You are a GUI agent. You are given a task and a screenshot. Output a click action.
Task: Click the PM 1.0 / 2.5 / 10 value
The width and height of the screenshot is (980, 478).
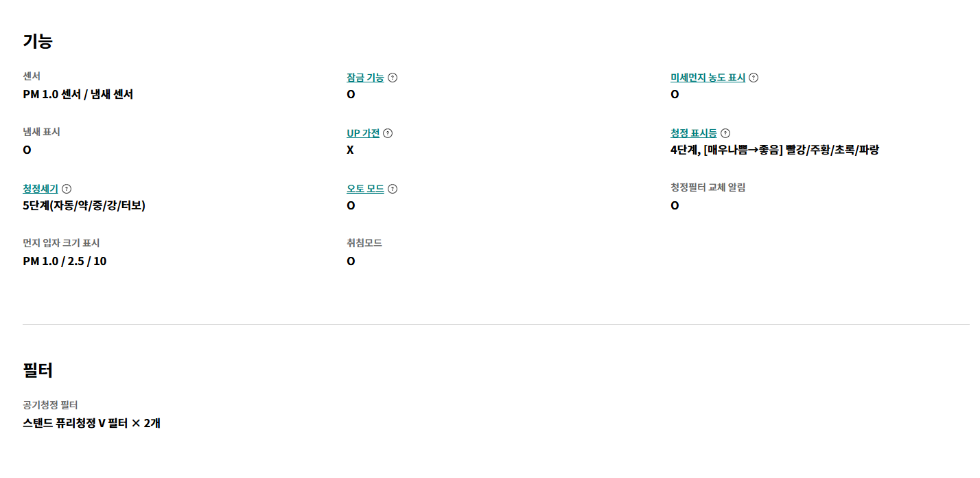tap(65, 261)
